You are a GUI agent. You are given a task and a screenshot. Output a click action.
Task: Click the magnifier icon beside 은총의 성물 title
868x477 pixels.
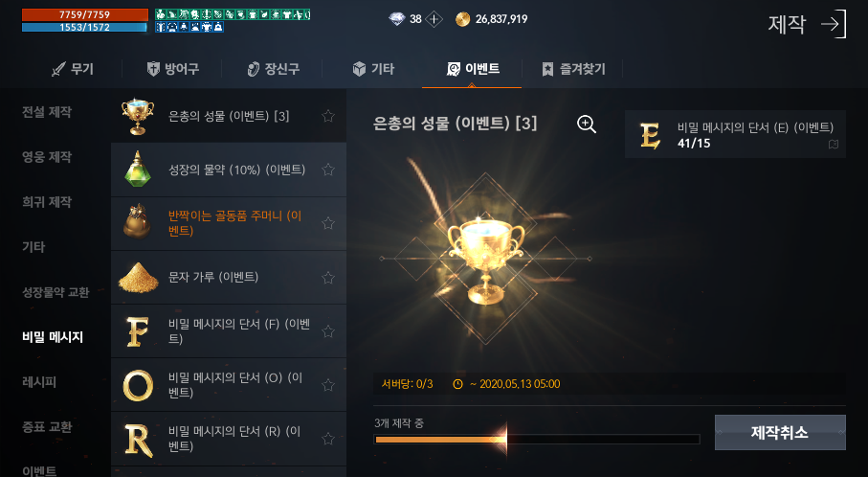tap(587, 125)
